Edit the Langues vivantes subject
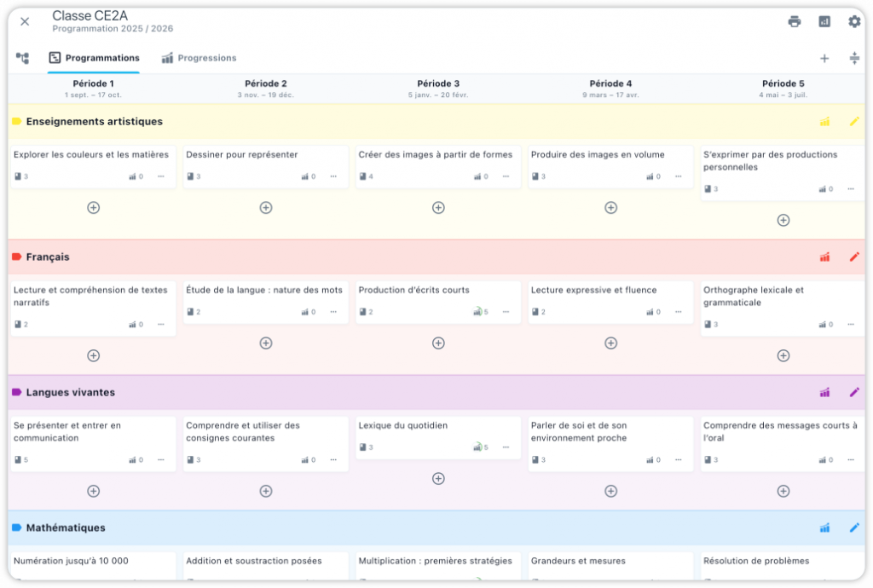 tap(854, 392)
